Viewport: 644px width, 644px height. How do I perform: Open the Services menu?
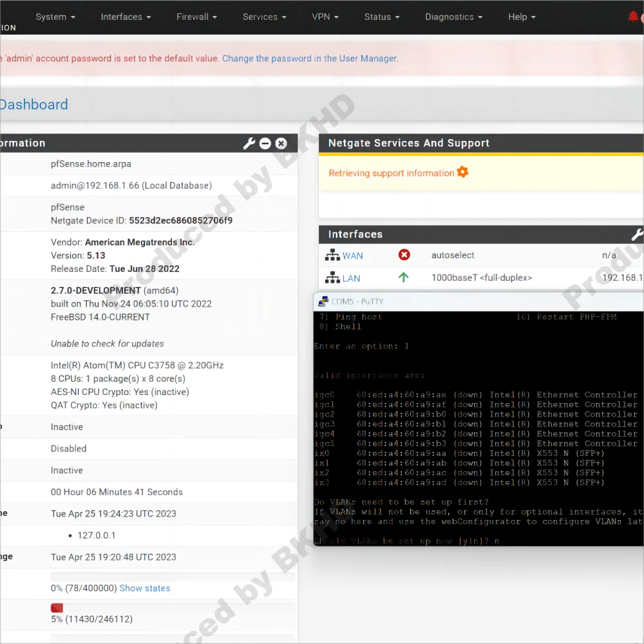click(x=264, y=17)
